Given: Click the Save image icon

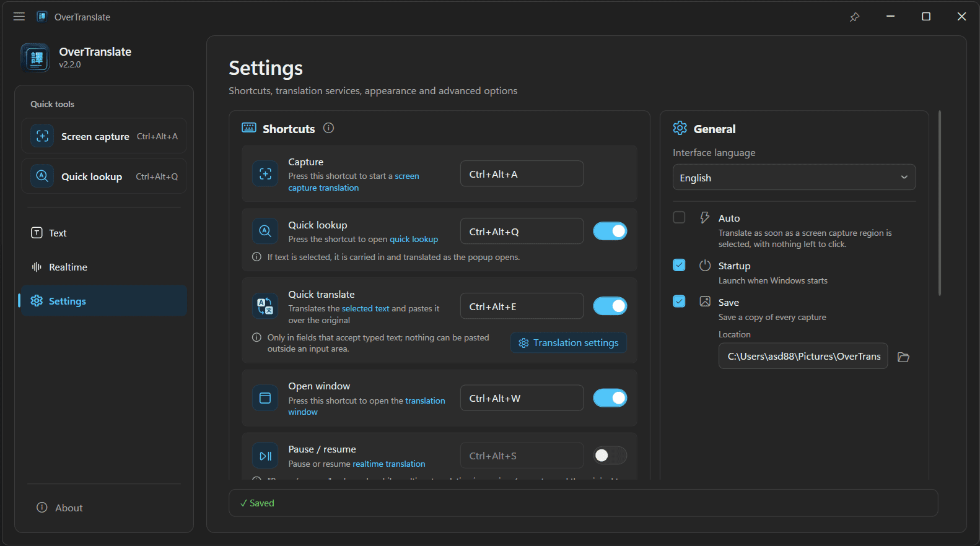Looking at the screenshot, I should [705, 301].
